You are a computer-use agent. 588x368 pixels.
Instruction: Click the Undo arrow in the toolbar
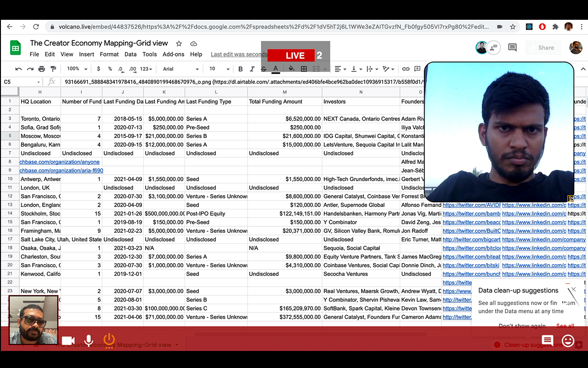(x=18, y=69)
